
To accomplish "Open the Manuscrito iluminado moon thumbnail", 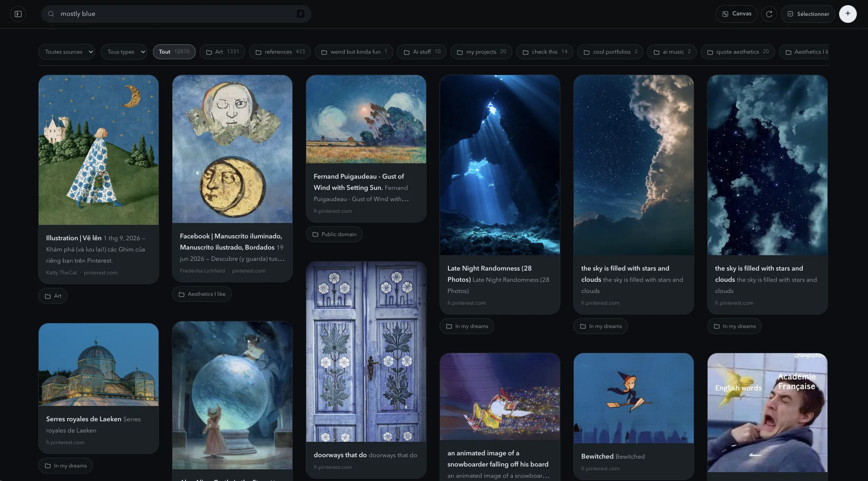I will [232, 149].
